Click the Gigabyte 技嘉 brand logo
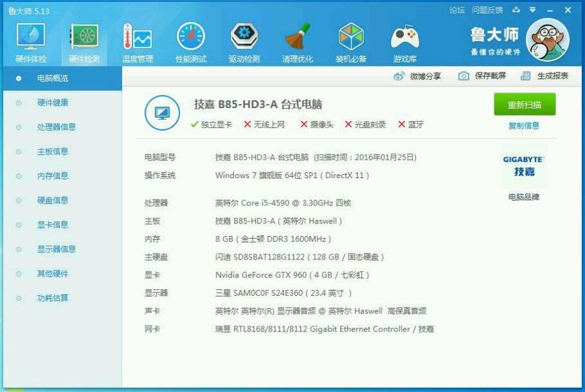The image size is (585, 392). [523, 166]
